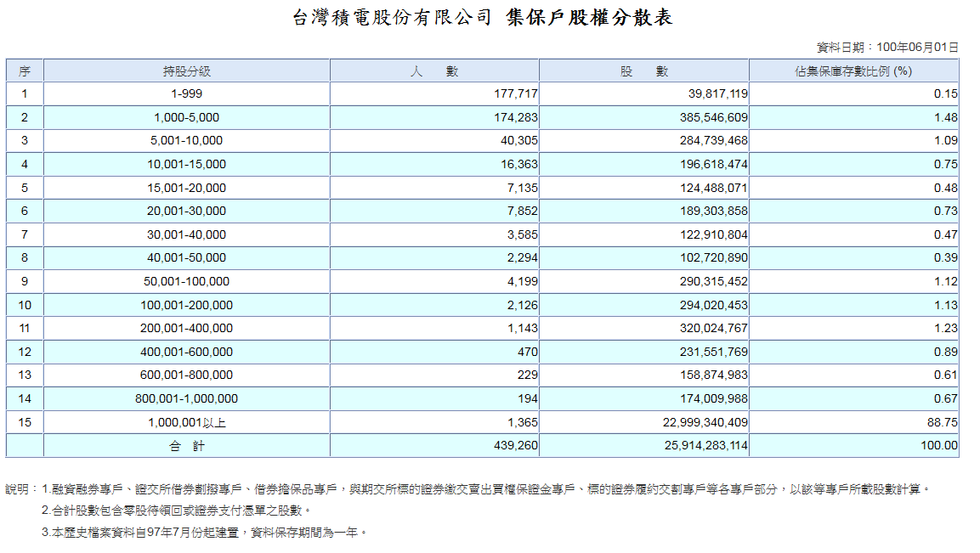
Task: Click percentage total 100.00
Action: click(x=939, y=446)
